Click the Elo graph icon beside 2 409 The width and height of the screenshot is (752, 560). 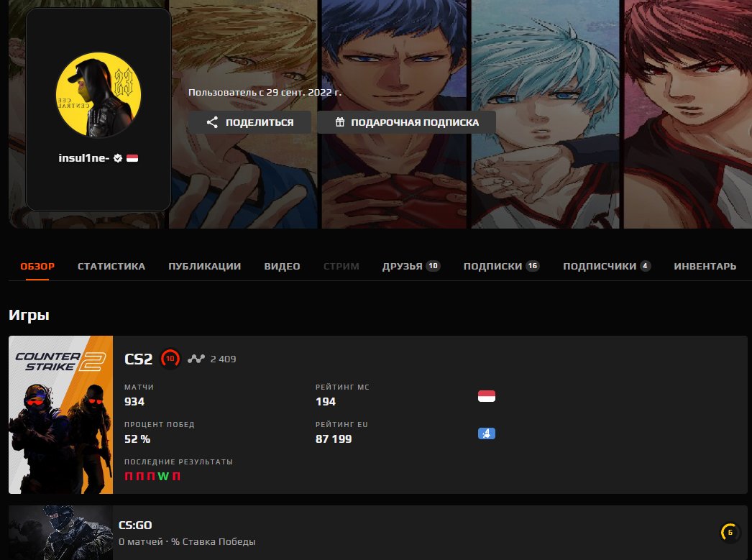point(196,359)
